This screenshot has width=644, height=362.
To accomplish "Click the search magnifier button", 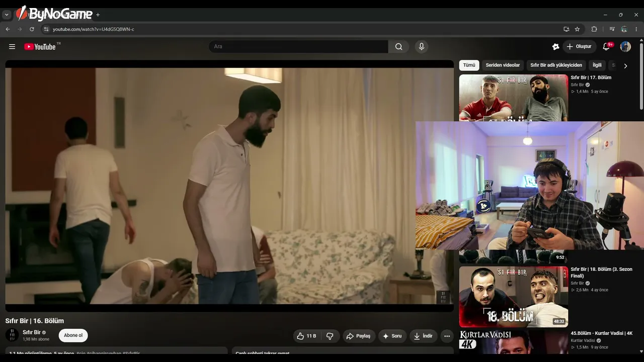I will pos(398,47).
